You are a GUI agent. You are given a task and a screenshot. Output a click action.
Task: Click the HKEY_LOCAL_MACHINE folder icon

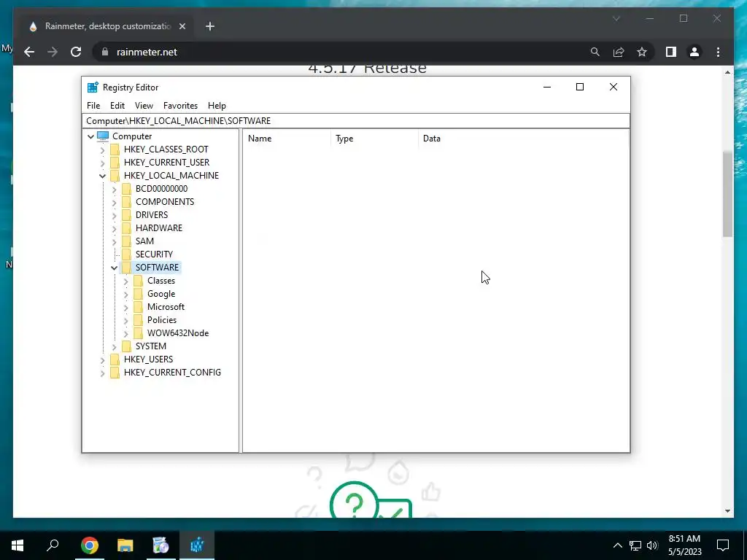click(115, 176)
